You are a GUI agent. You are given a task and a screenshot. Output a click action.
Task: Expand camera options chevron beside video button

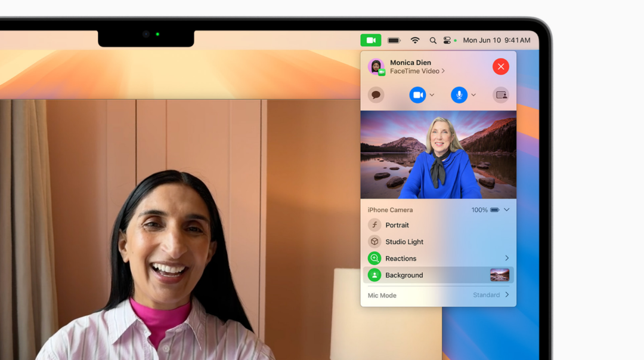(432, 95)
